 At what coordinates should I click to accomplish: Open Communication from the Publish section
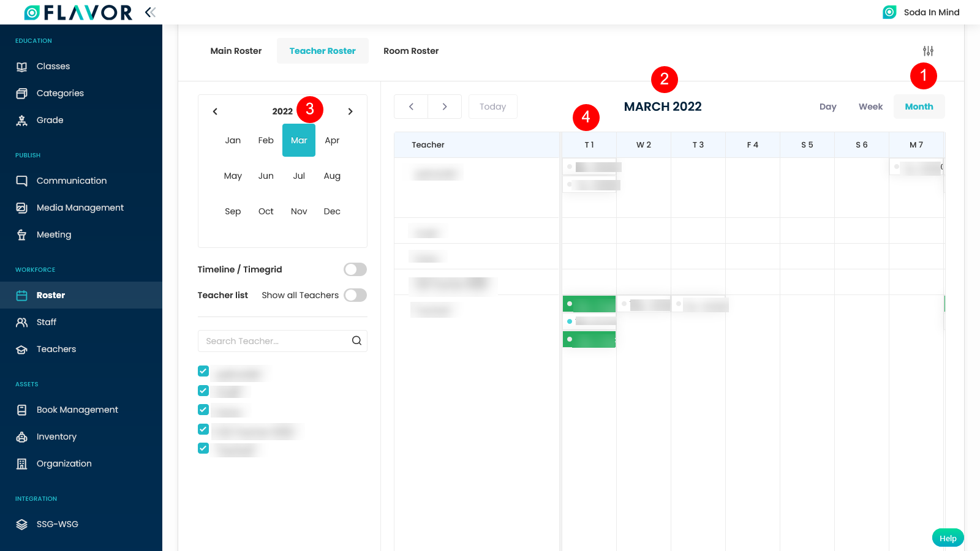tap(71, 180)
